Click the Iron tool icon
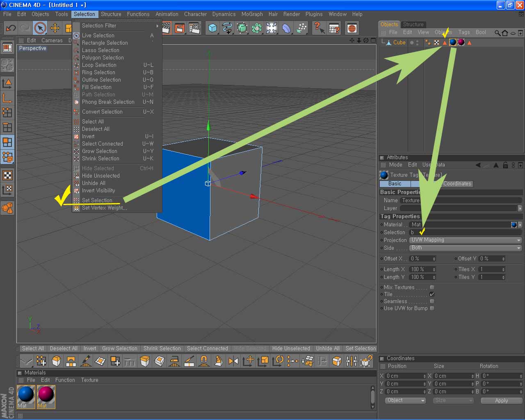Screen dimensions: 525x420 click(x=174, y=361)
